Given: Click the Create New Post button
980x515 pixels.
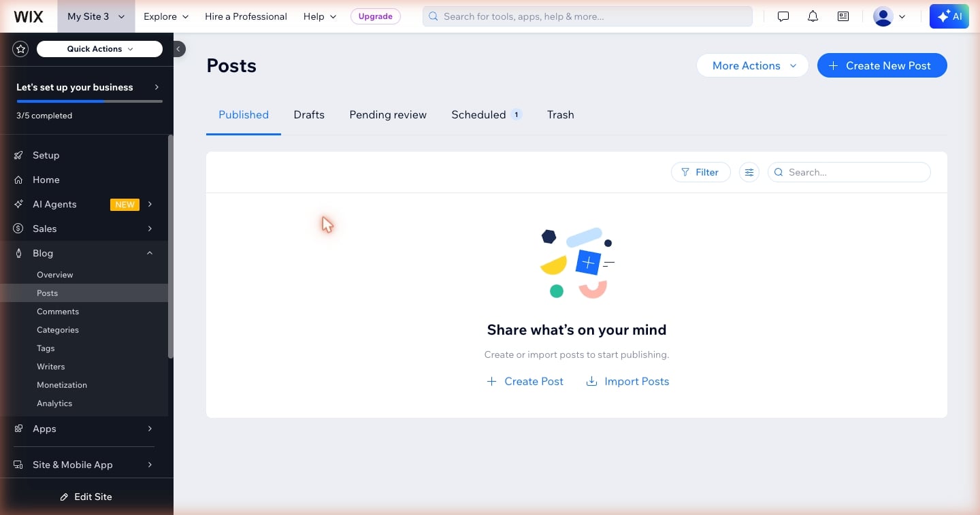Looking at the screenshot, I should (x=882, y=65).
